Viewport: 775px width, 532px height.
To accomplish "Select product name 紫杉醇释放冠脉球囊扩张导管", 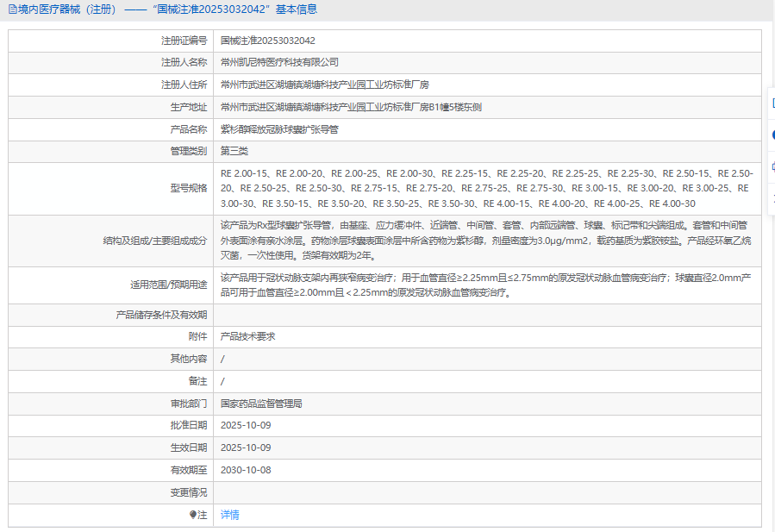I will point(280,129).
